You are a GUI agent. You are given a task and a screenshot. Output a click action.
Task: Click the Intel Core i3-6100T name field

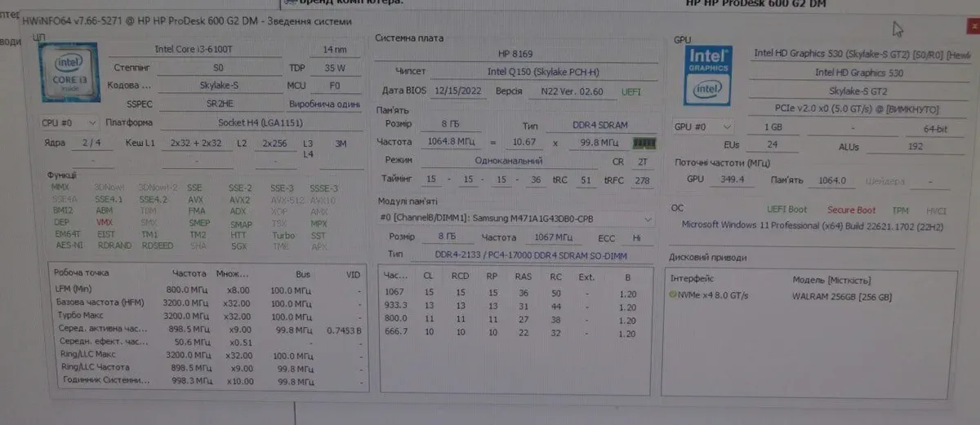pyautogui.click(x=206, y=50)
